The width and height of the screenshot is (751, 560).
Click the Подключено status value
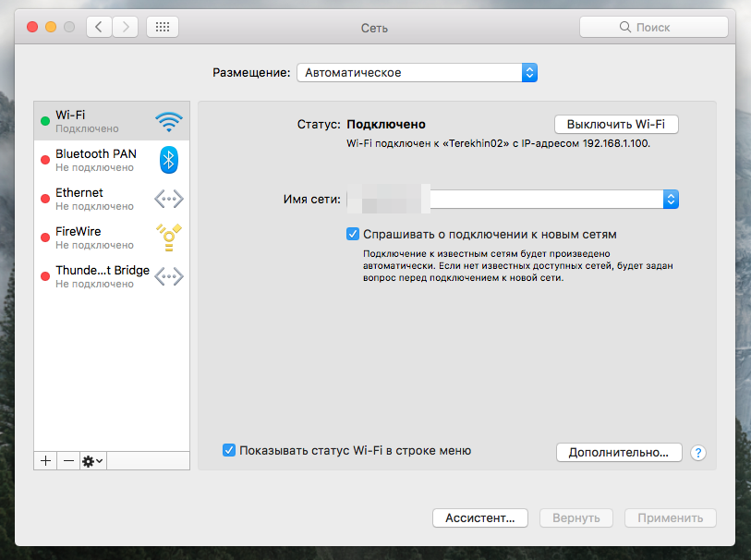(386, 125)
